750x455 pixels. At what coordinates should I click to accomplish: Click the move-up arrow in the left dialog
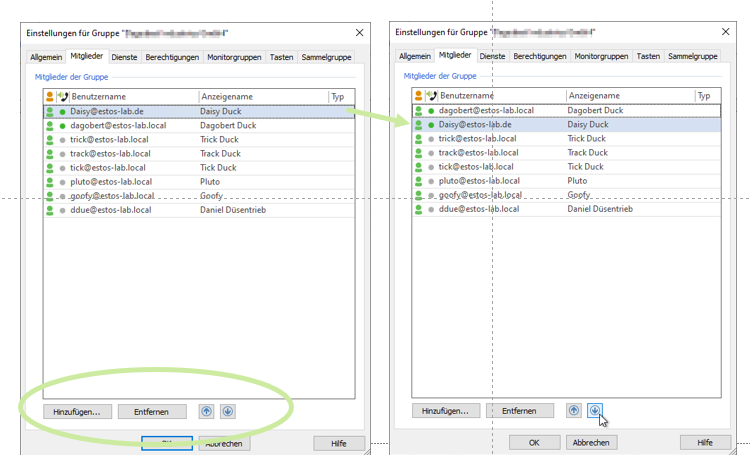pos(206,411)
